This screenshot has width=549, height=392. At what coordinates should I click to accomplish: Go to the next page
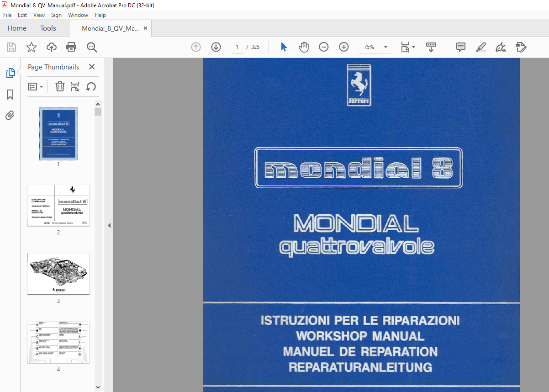tap(216, 47)
